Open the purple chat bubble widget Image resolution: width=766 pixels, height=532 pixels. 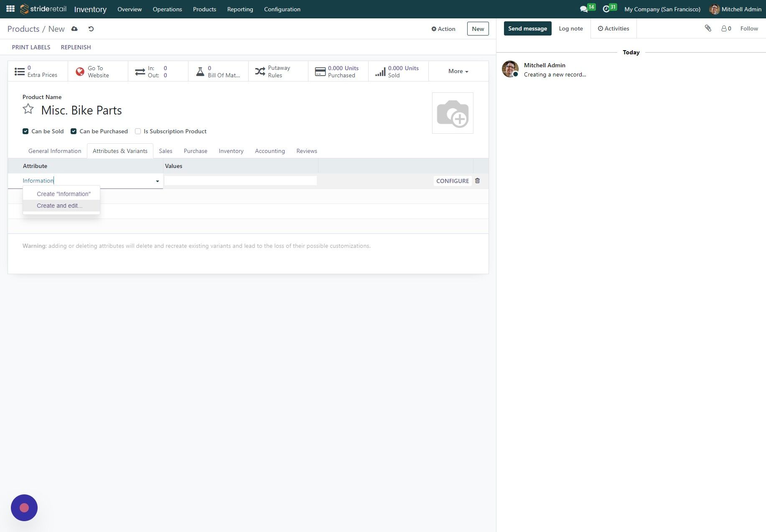pos(24,508)
